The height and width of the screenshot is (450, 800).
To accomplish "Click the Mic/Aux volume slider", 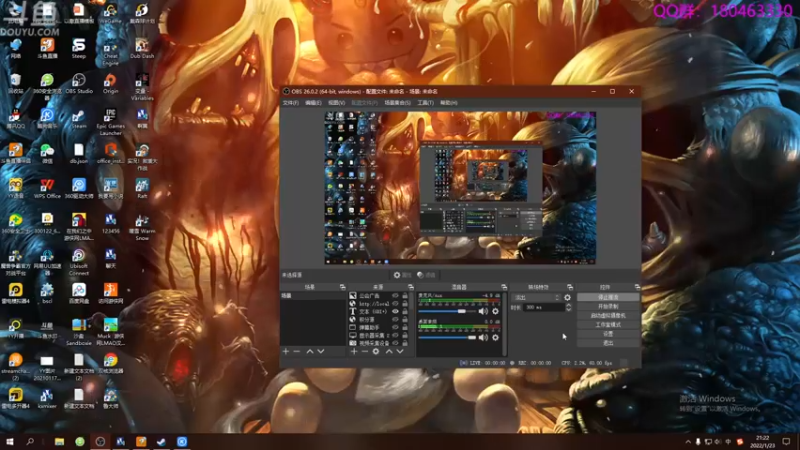I will point(447,311).
